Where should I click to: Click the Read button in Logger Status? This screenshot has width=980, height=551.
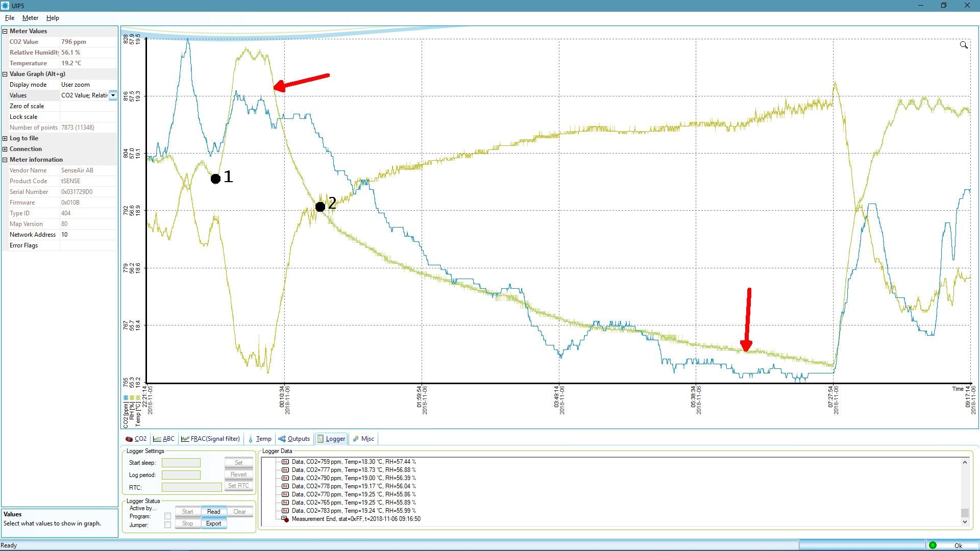[x=213, y=512]
